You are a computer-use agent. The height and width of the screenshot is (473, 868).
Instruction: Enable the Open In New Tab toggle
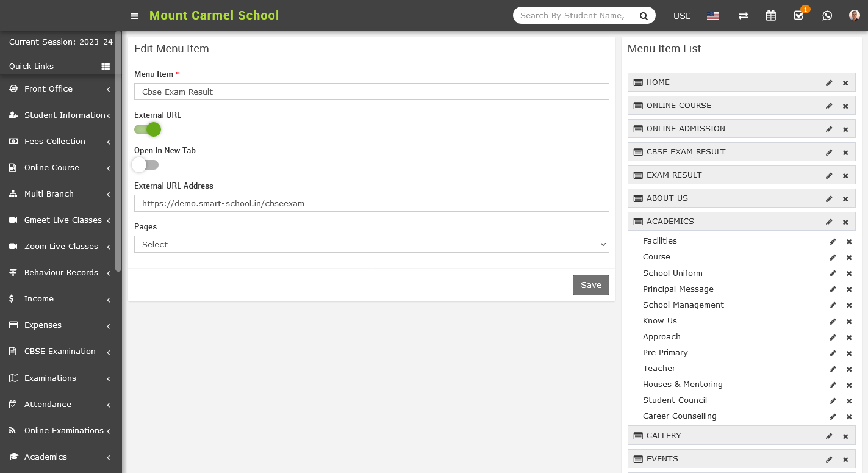tap(145, 165)
